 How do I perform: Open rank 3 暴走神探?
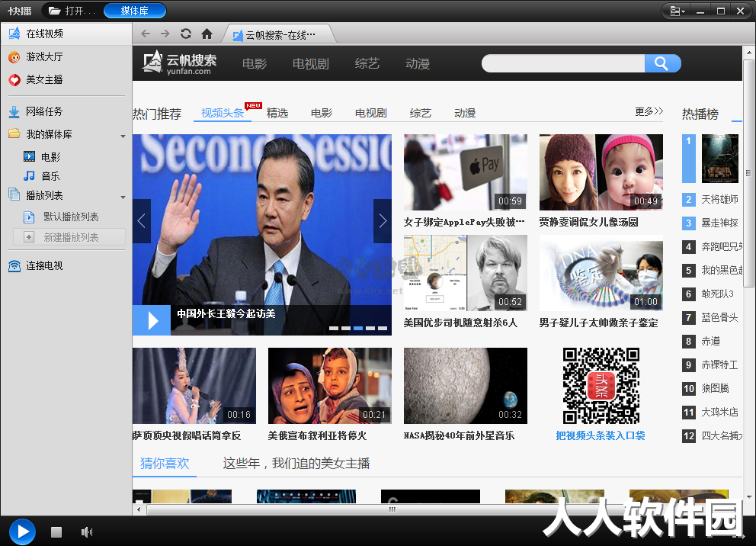tap(719, 223)
